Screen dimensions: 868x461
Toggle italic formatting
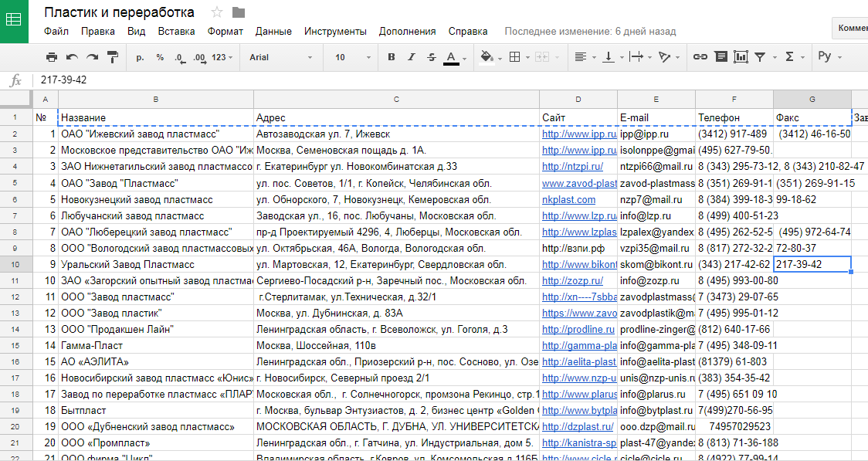point(412,57)
